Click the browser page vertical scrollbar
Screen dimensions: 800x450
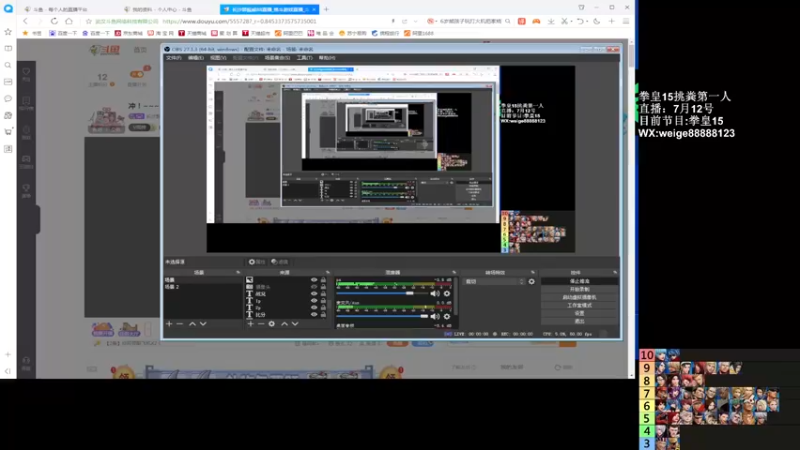point(632,209)
